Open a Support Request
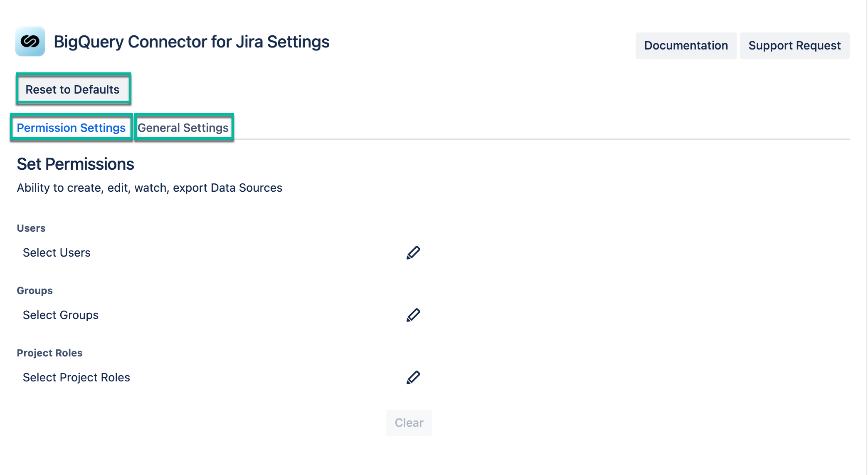 [794, 45]
